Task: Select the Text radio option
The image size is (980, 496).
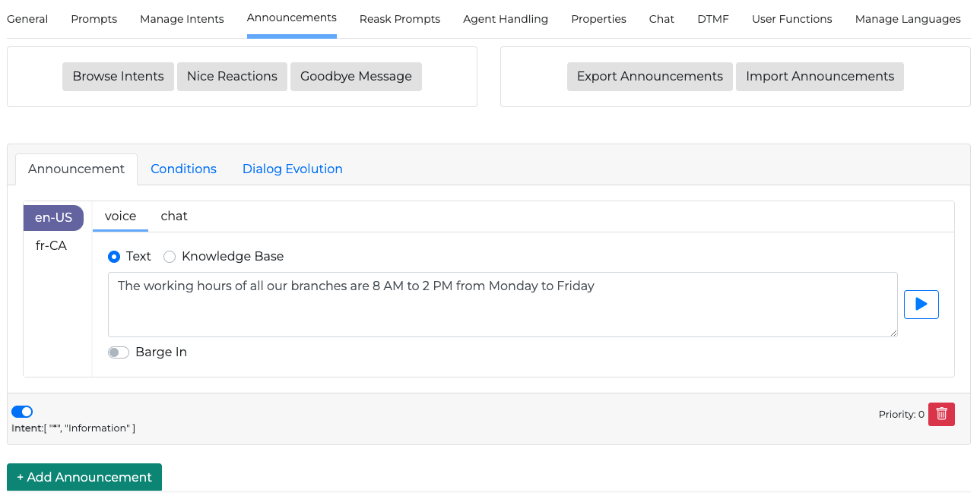Action: 114,257
